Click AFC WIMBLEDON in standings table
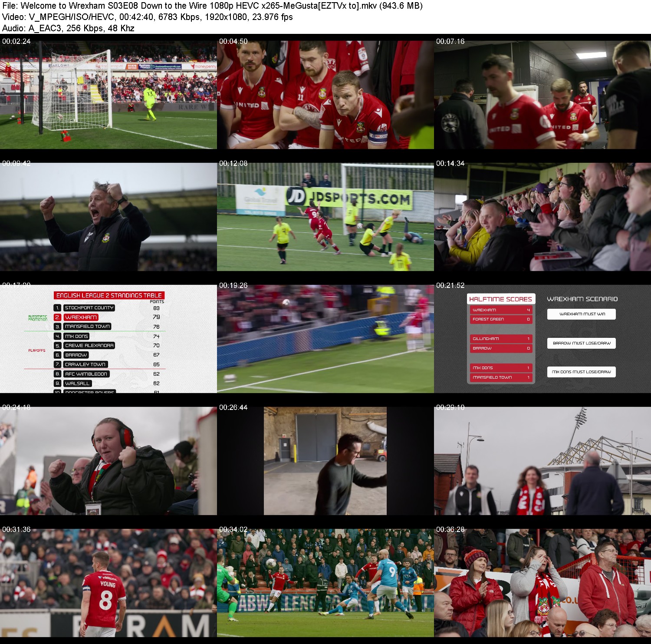651x644 pixels. 86,374
